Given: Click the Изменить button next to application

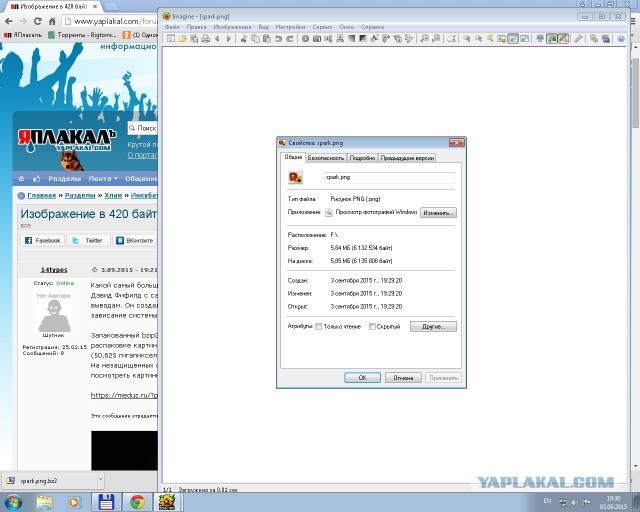Looking at the screenshot, I should pyautogui.click(x=438, y=213).
